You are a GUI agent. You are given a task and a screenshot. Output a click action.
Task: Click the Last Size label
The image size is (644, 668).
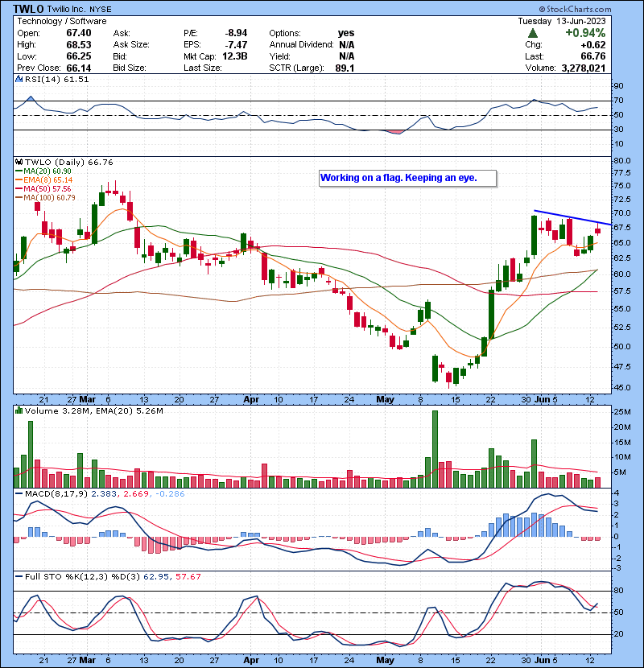[202, 68]
